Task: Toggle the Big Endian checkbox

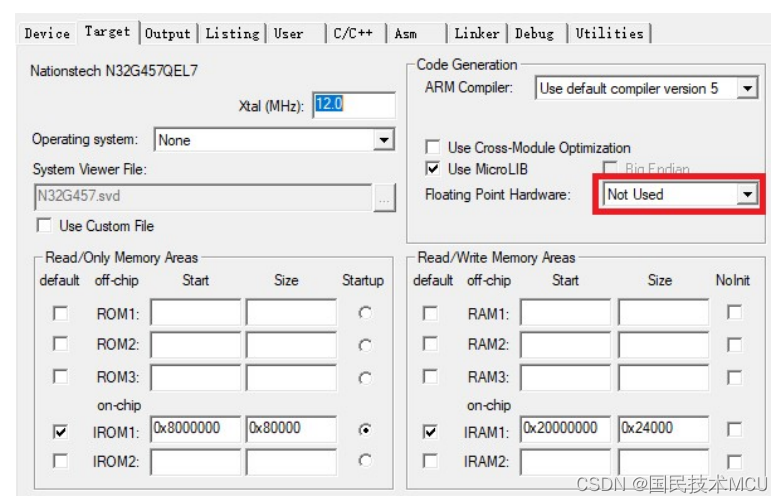Action: pyautogui.click(x=609, y=168)
